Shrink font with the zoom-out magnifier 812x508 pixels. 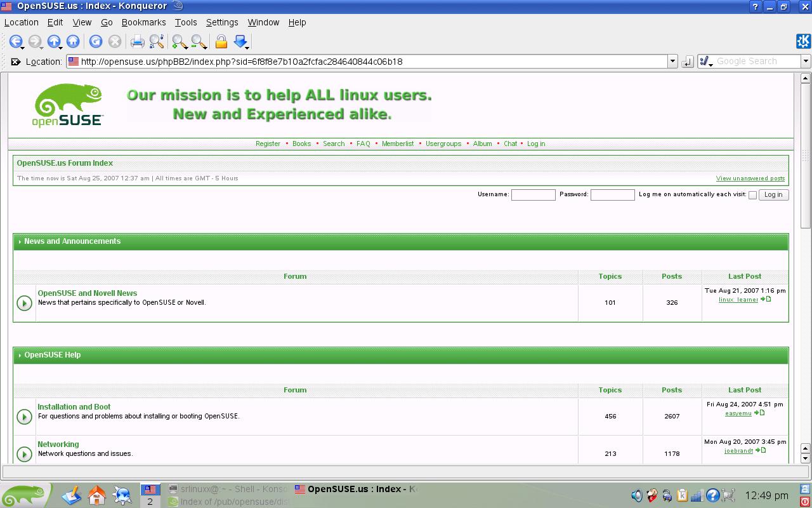coord(198,41)
